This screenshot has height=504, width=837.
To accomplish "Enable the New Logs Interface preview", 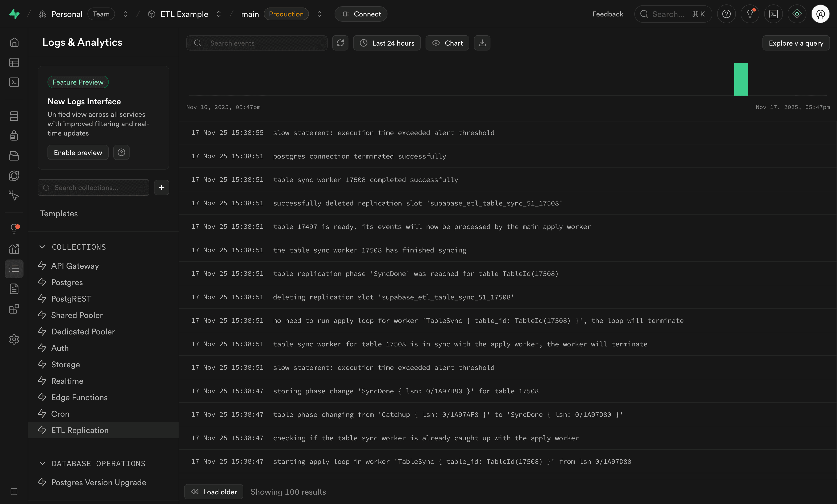I will 78,152.
